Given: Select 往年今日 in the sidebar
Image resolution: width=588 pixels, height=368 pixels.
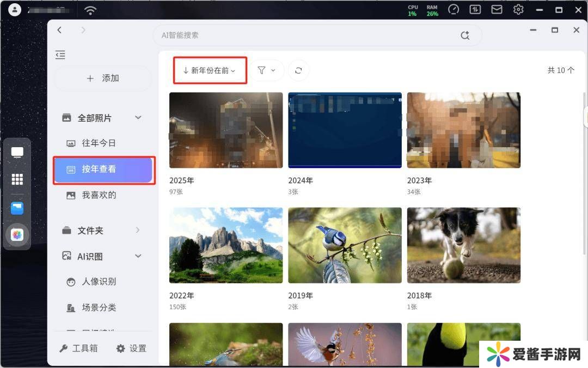Looking at the screenshot, I should tap(99, 143).
